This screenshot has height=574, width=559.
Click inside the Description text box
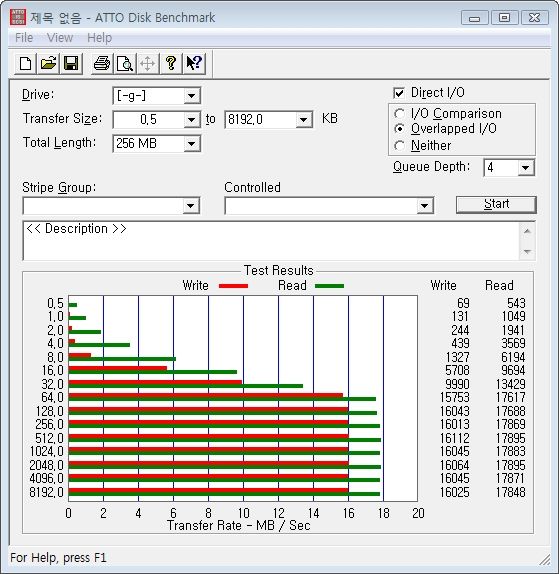click(x=271, y=241)
